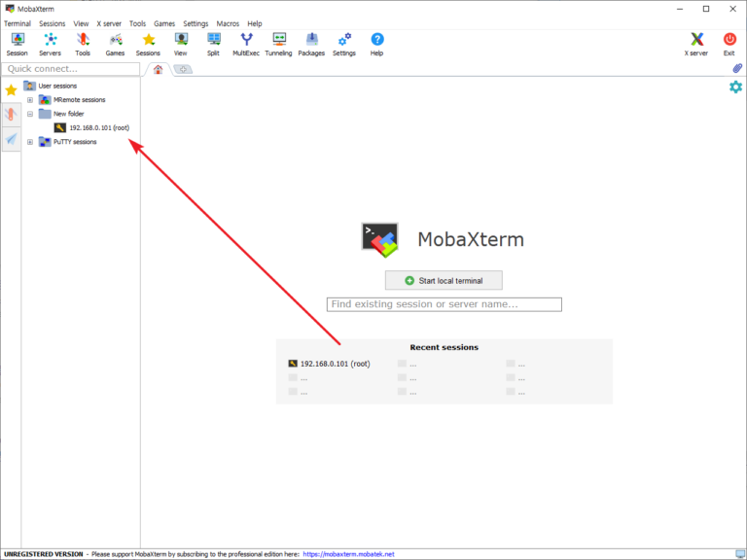Expand the MRemote sessions tree node
Screen dimensions: 747x560
tap(30, 100)
